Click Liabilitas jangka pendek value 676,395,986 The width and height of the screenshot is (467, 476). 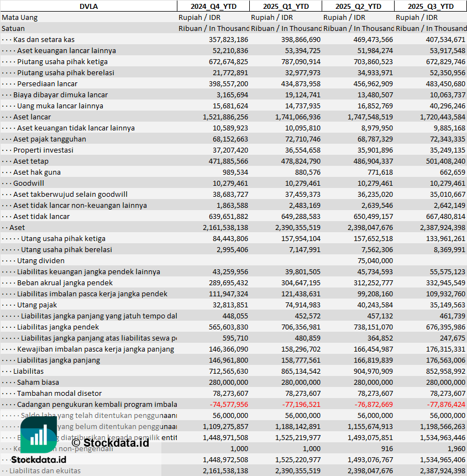(x=445, y=327)
